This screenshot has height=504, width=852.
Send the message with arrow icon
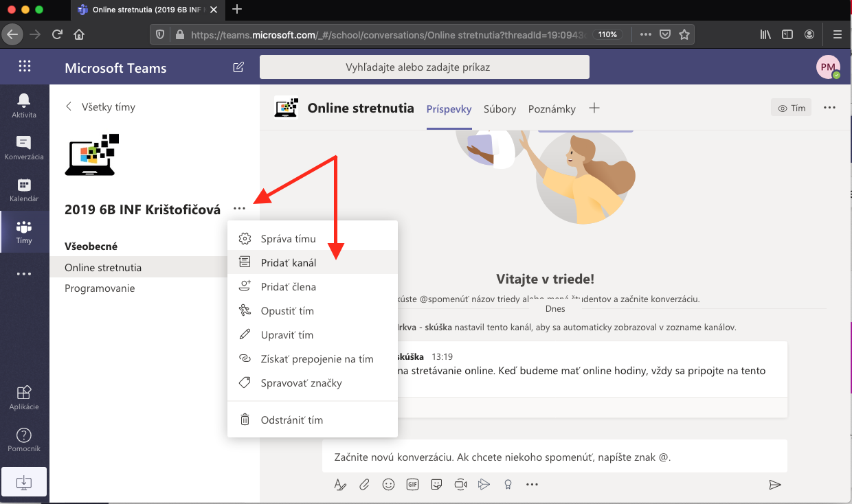(775, 485)
